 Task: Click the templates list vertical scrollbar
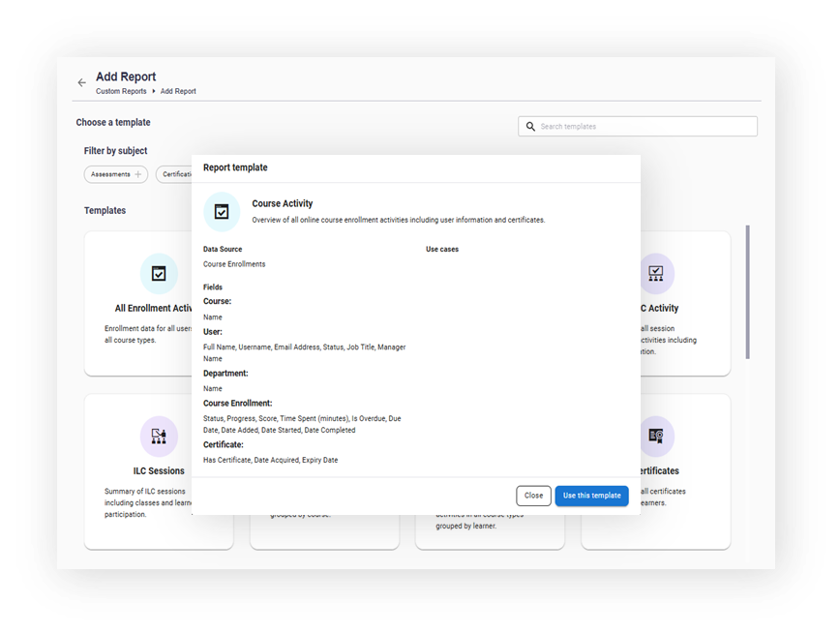tap(748, 292)
